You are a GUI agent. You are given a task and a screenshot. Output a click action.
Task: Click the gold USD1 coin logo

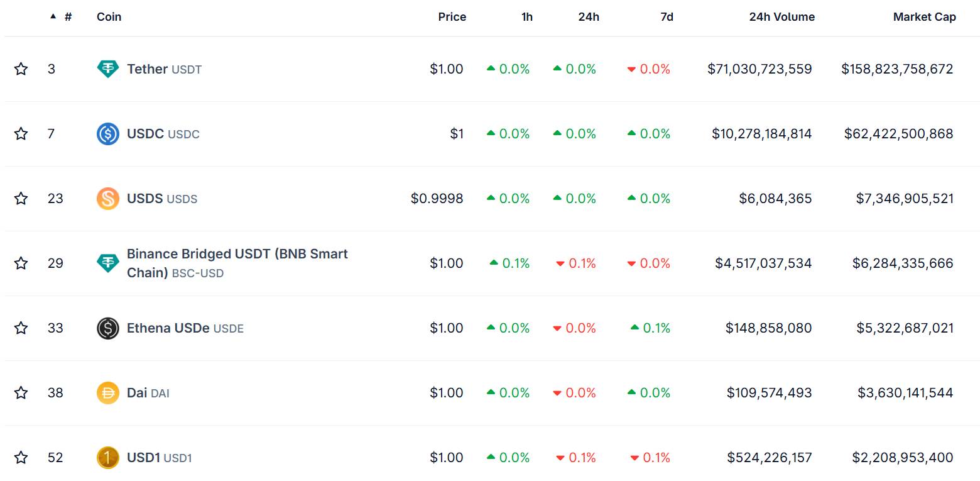pyautogui.click(x=108, y=458)
